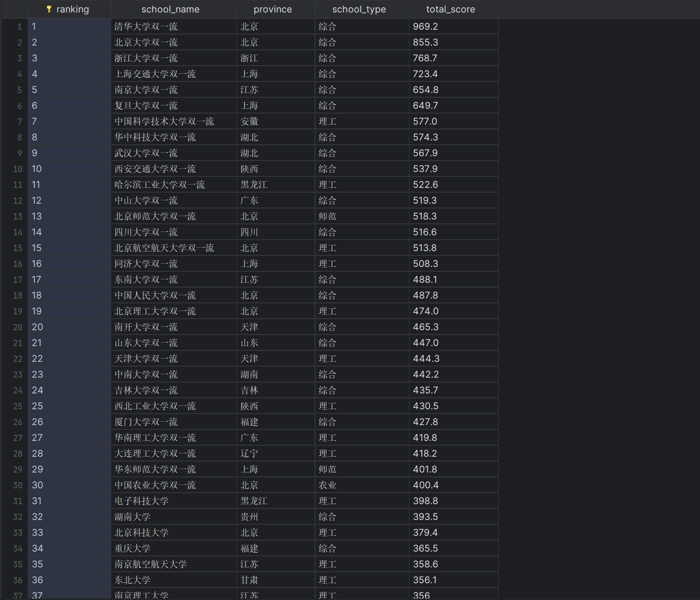This screenshot has height=600, width=700.
Task: Select the cell 南京大学双一流
Action: point(174,90)
